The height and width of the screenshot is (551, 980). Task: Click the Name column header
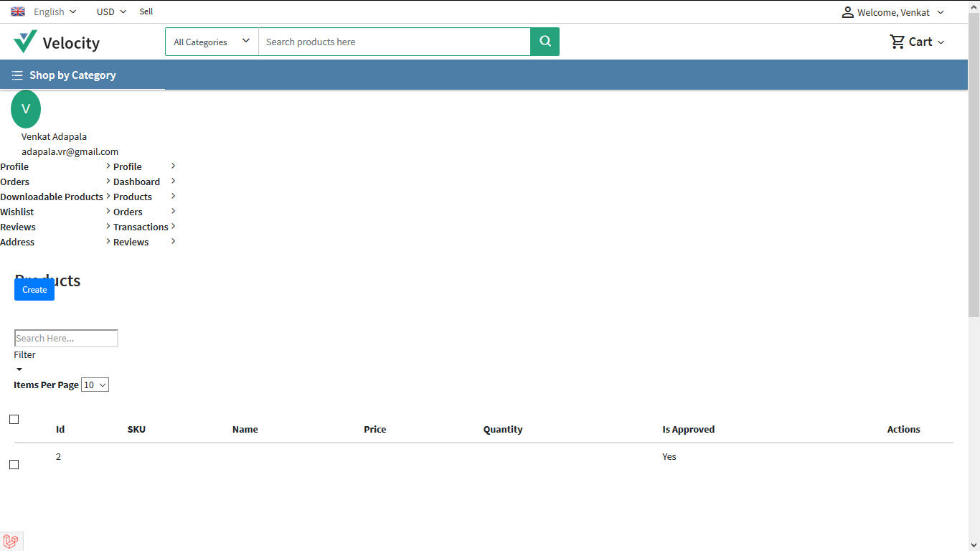245,429
